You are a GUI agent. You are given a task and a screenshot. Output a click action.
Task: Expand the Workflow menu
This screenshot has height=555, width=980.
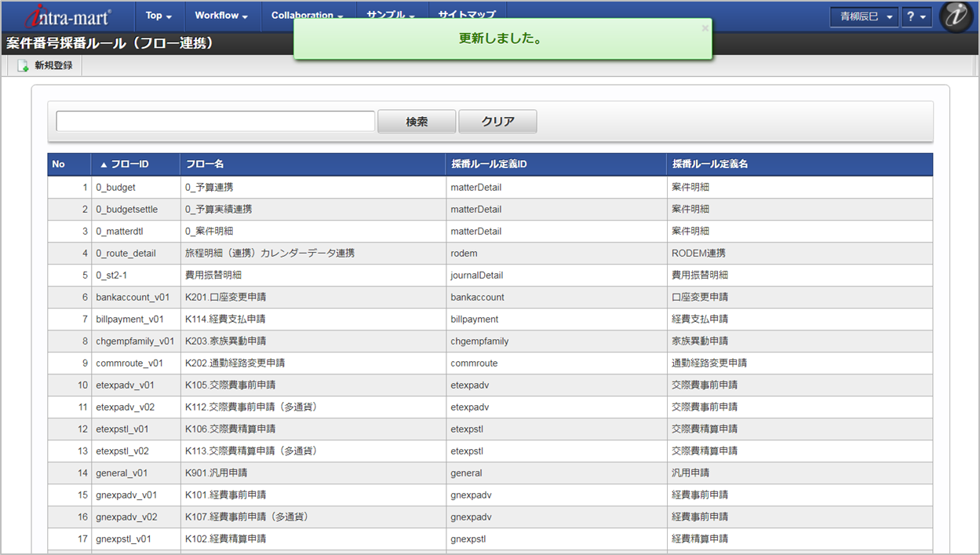pyautogui.click(x=221, y=16)
